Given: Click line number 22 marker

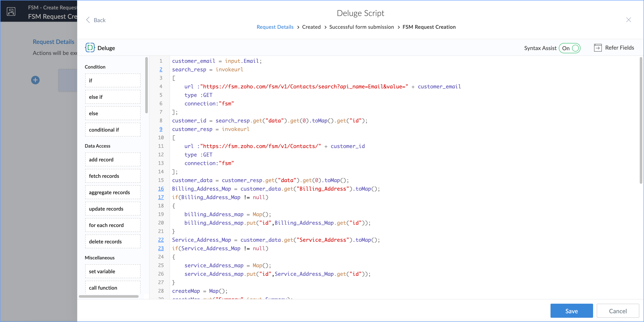Looking at the screenshot, I should point(161,240).
